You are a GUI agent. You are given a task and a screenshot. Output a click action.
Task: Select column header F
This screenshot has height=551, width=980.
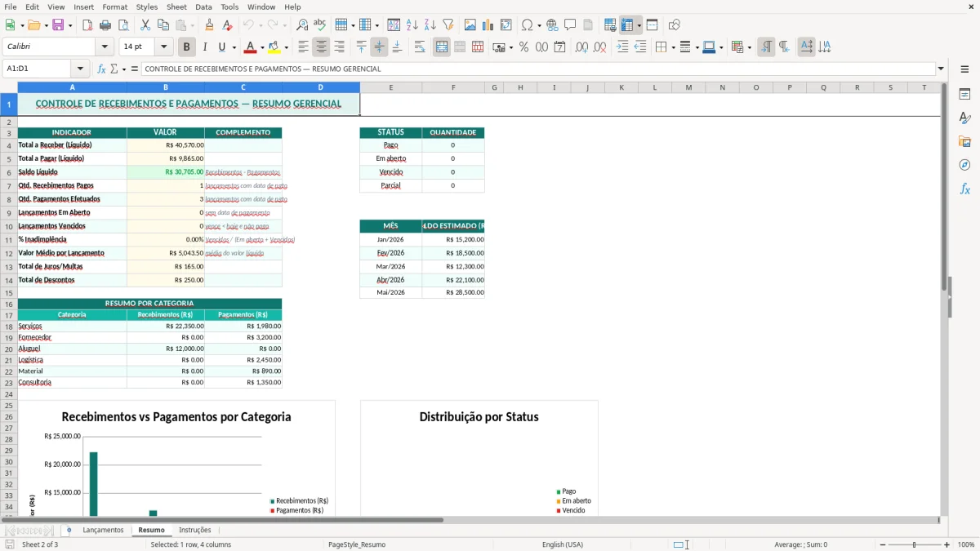453,87
